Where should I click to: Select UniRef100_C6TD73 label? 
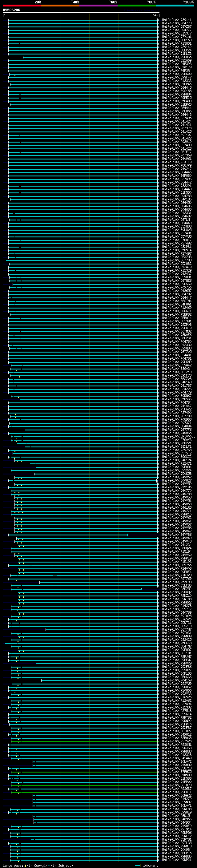[176, 785]
